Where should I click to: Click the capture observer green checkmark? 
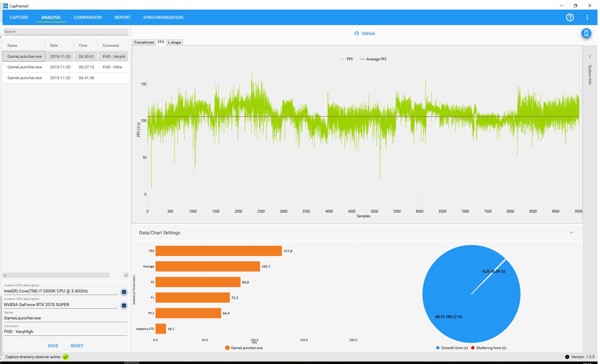(x=65, y=357)
